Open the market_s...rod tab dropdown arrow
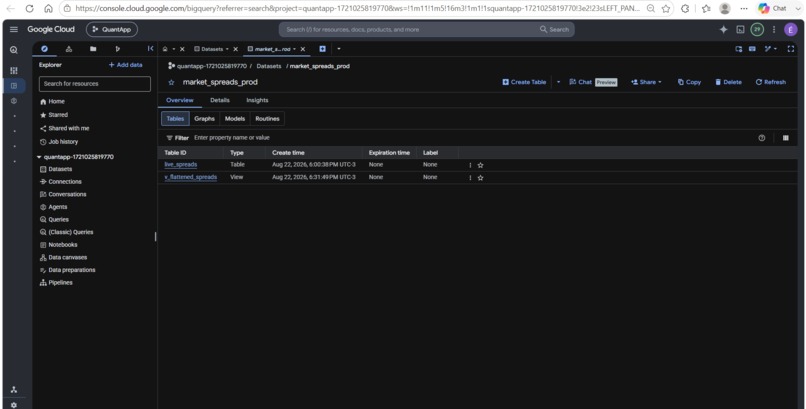 [295, 49]
